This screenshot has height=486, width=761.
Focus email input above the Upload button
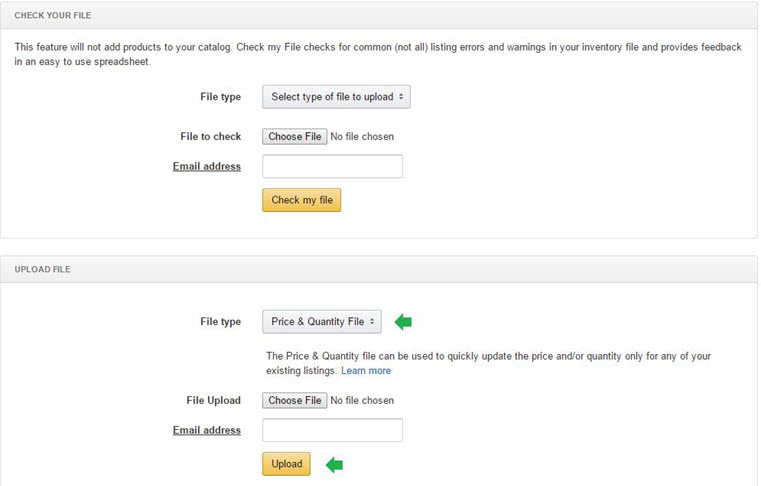[332, 430]
